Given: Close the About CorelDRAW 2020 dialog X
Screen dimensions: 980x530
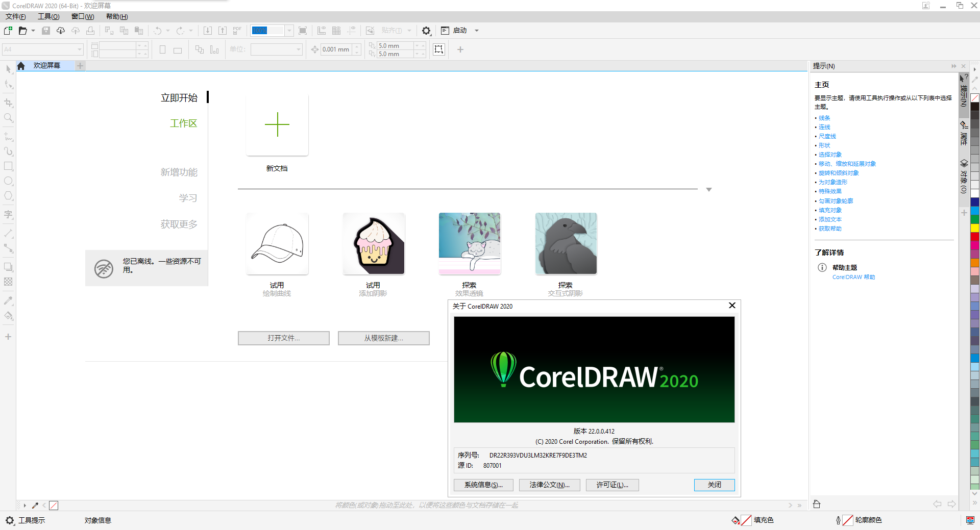Looking at the screenshot, I should tap(732, 306).
